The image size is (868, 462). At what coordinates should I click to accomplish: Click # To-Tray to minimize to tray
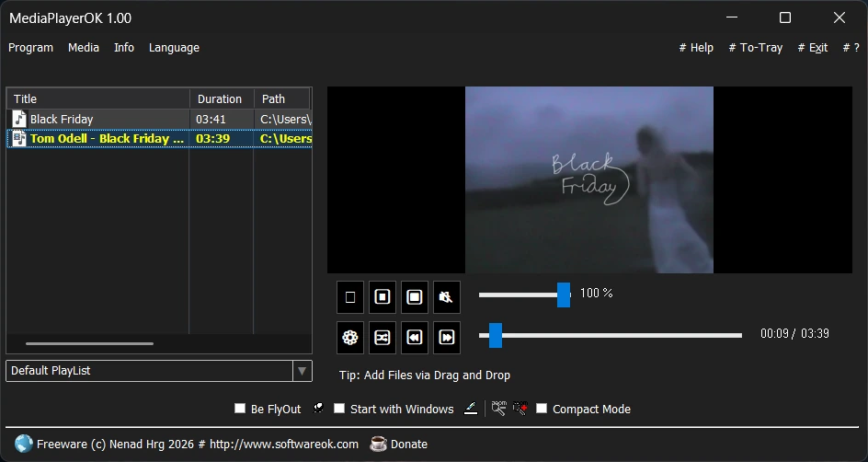point(756,48)
